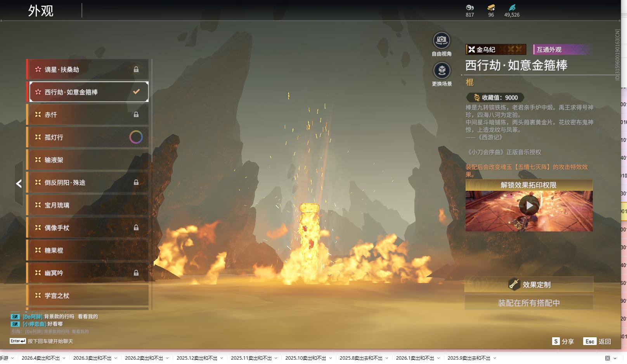This screenshot has width=627, height=364.
Task: Click the blue feather currency icon
Action: 512,7
